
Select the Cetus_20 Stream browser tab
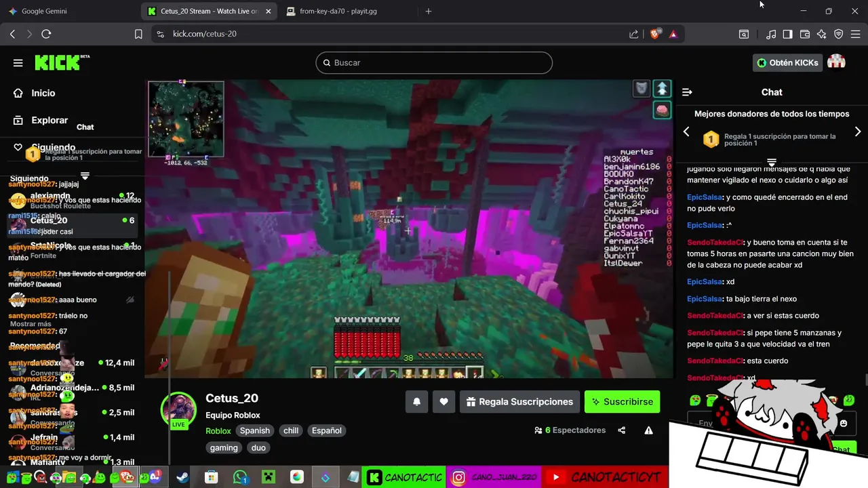(x=210, y=12)
